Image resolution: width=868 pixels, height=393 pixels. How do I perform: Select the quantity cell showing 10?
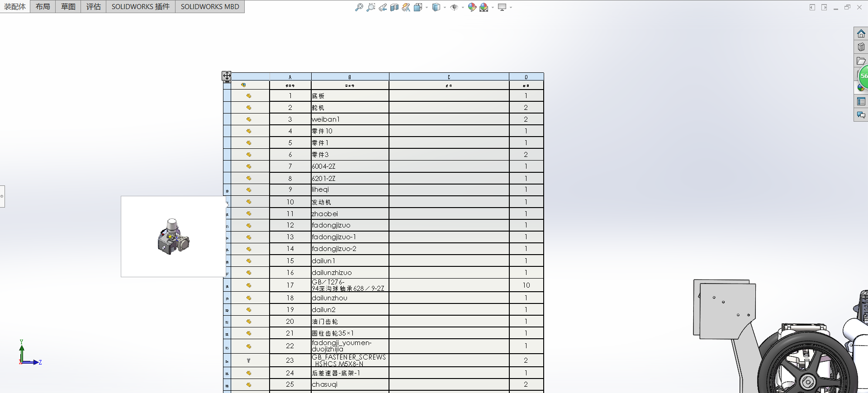526,285
